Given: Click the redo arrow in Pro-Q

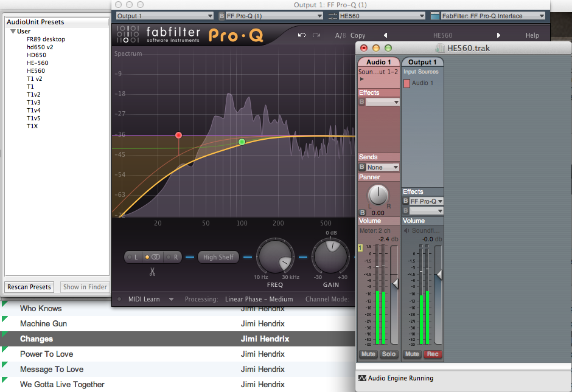Looking at the screenshot, I should coord(316,35).
